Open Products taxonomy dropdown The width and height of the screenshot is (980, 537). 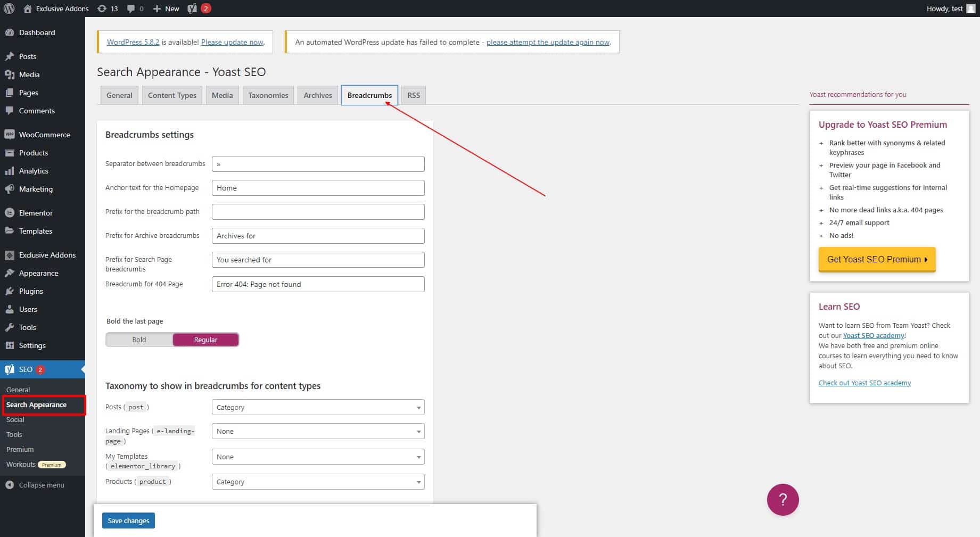(318, 482)
